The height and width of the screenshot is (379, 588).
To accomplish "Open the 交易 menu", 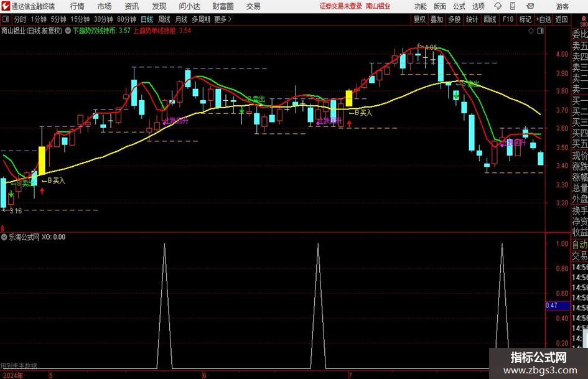I will pyautogui.click(x=253, y=6).
